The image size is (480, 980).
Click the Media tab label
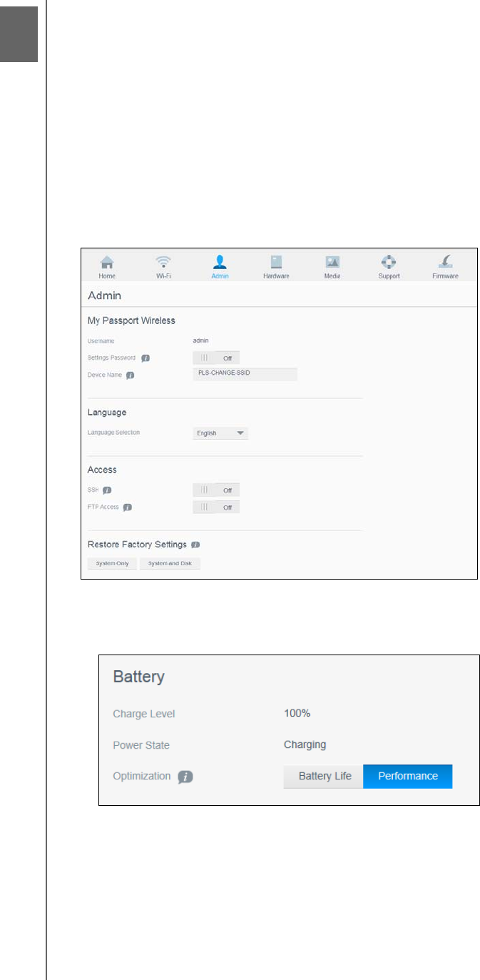point(332,276)
